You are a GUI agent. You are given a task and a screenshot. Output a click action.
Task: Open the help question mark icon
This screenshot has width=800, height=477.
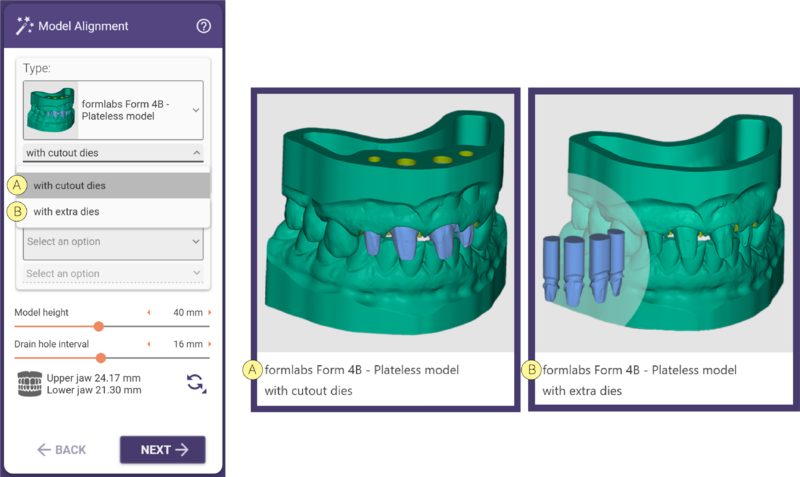(204, 26)
